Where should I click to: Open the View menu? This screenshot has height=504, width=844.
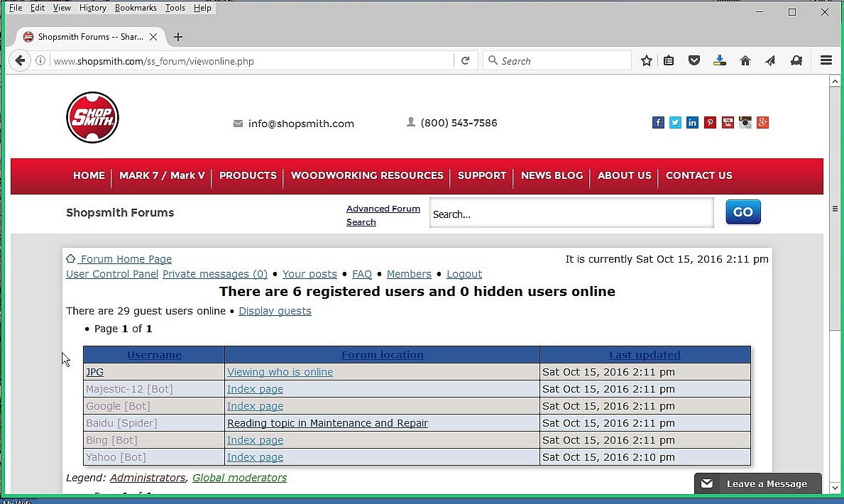[62, 8]
